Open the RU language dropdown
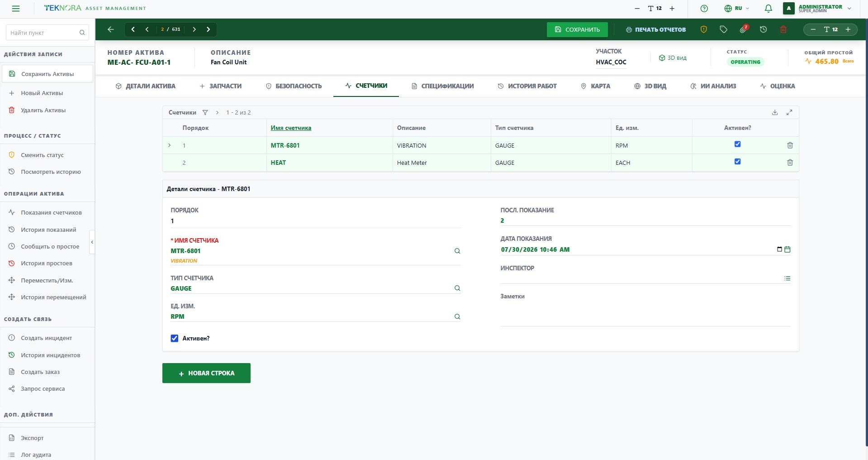The height and width of the screenshot is (460, 868). coord(737,9)
